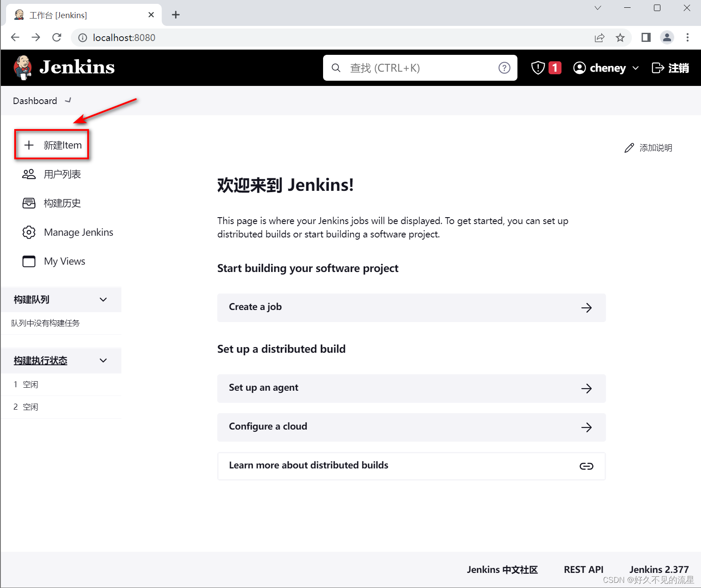Click executor 1 空闲 row
This screenshot has width=701, height=588.
61,385
